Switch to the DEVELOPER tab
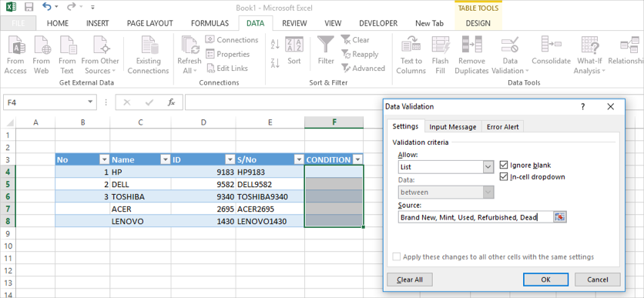644x298 pixels. click(378, 23)
